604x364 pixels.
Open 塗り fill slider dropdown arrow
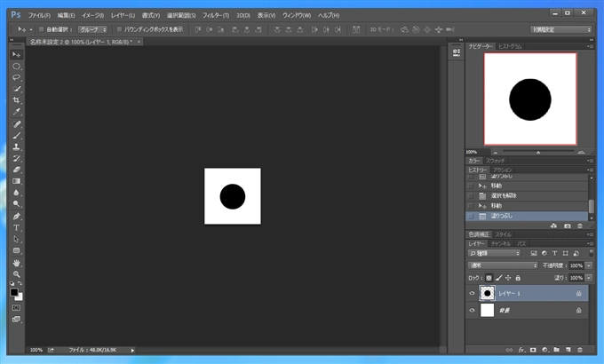(589, 278)
